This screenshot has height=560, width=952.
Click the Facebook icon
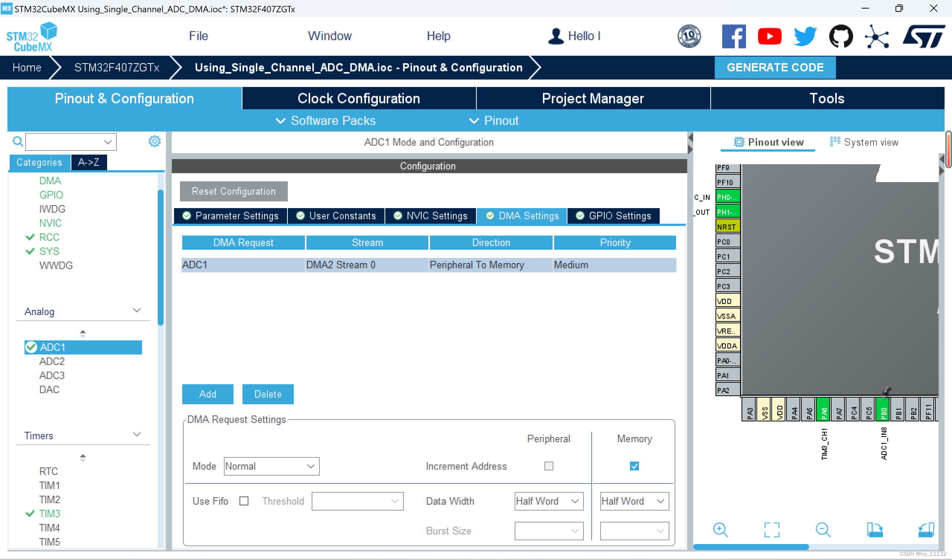pyautogui.click(x=733, y=36)
